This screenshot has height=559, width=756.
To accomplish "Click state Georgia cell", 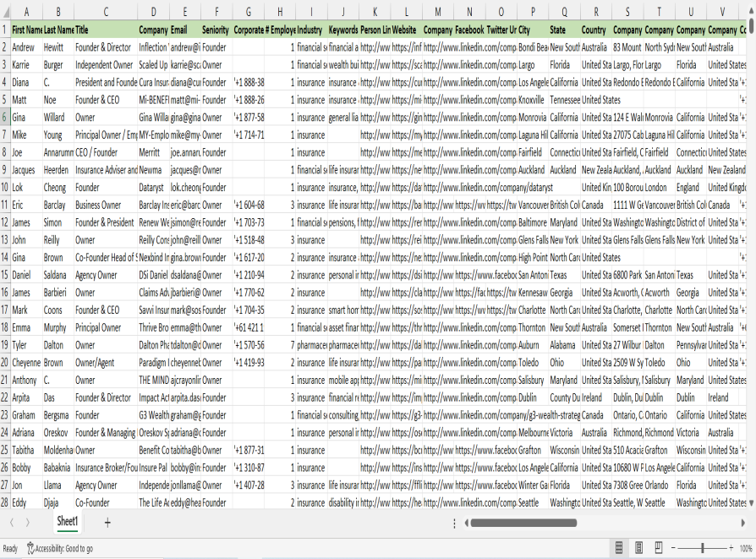I will pyautogui.click(x=565, y=293).
